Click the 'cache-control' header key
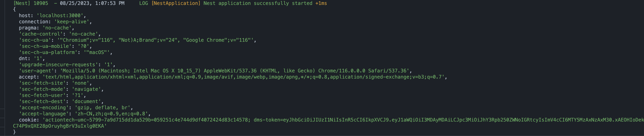The width and height of the screenshot is (644, 136). (x=41, y=34)
